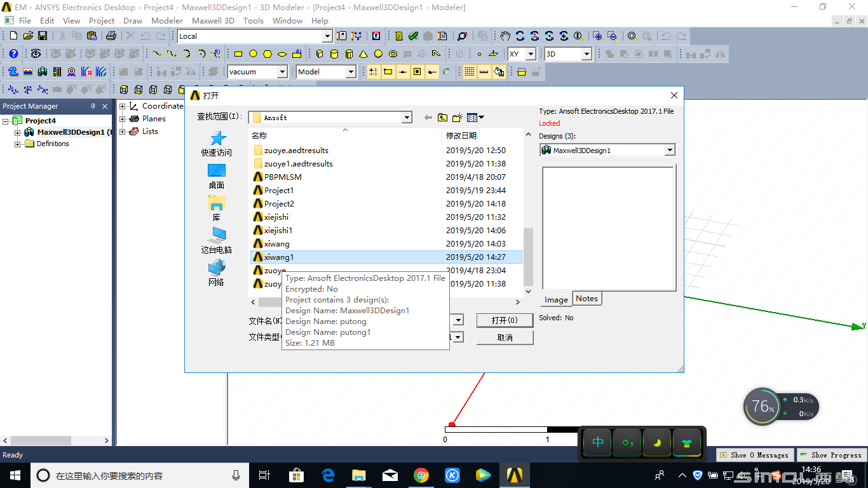Select the Draw regular polygon tool
Viewport: 868px width, 488px height.
[x=268, y=54]
